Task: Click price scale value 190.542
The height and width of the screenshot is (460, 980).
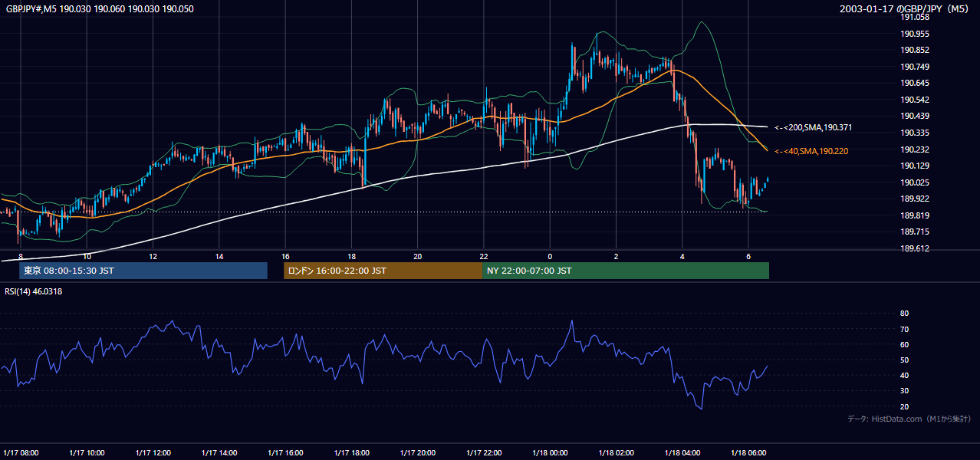Action: tap(914, 100)
